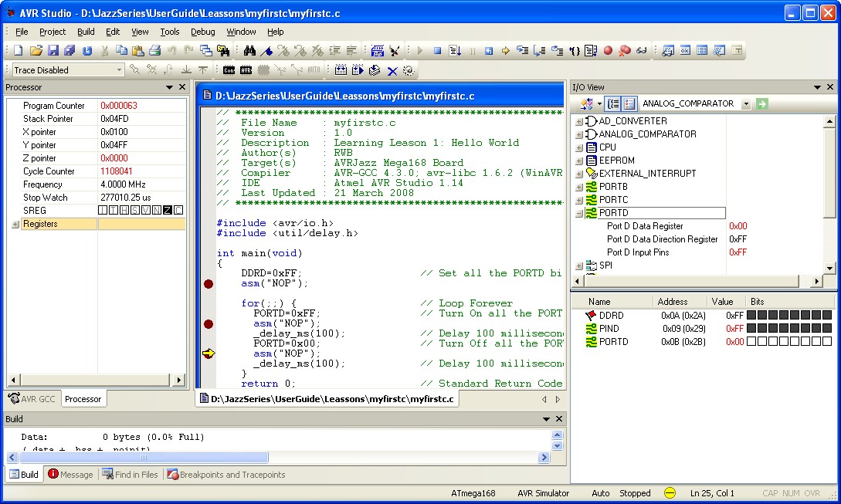Screen dimensions: 841x504
Task: Toggle a bookmark with the blue flag icon
Action: [266, 50]
